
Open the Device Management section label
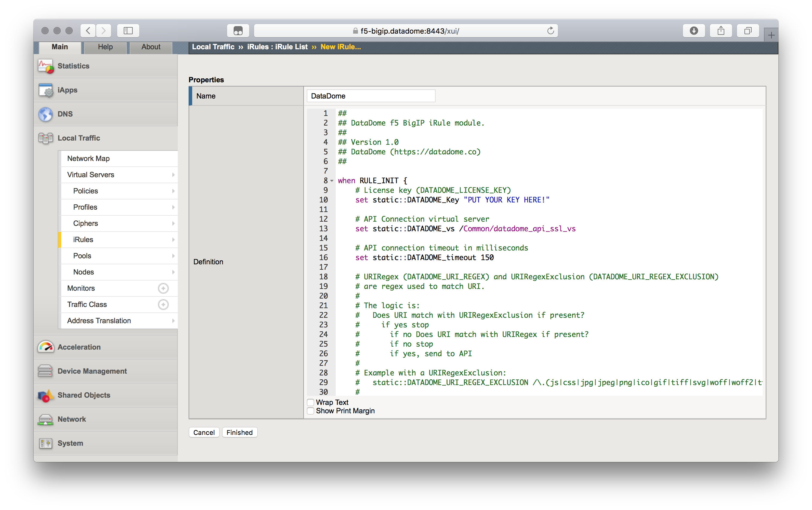point(92,371)
